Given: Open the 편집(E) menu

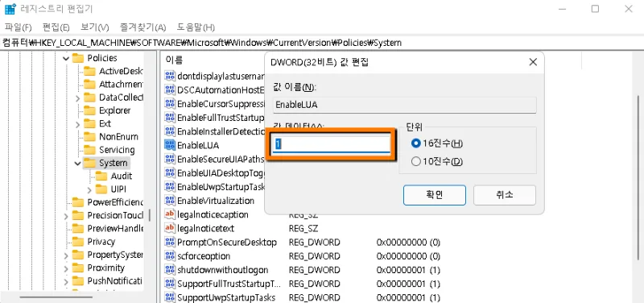Looking at the screenshot, I should [x=56, y=27].
